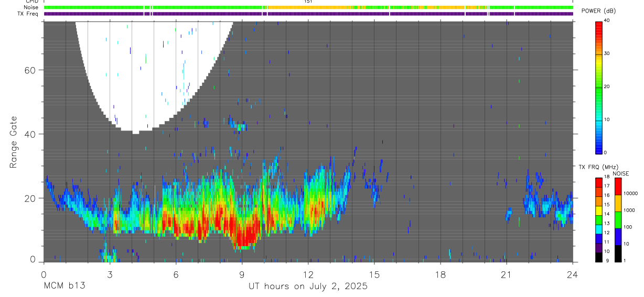The height and width of the screenshot is (297, 644).
Task: Click the 10000 label on noise scale
Action: pyautogui.click(x=631, y=193)
